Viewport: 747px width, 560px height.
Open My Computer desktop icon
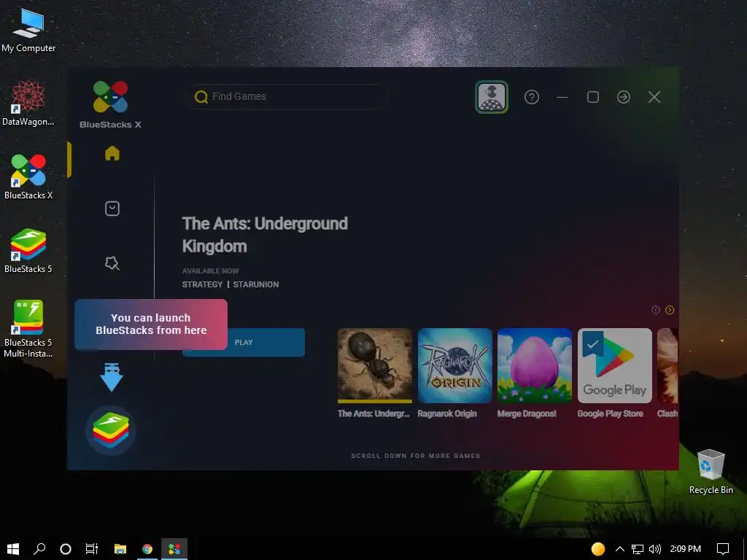pos(28,31)
